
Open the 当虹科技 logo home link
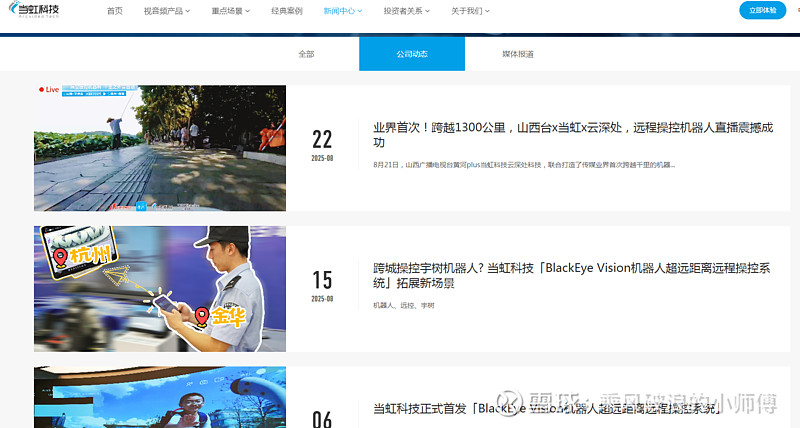pos(34,10)
